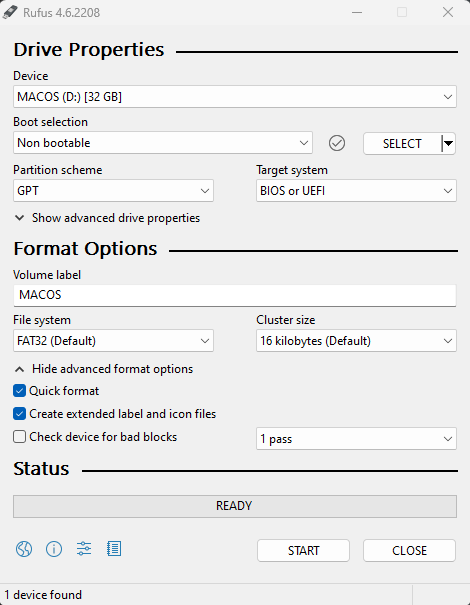Viewport: 470px width, 605px height.
Task: Collapse Hide advanced format options
Action: (x=104, y=369)
